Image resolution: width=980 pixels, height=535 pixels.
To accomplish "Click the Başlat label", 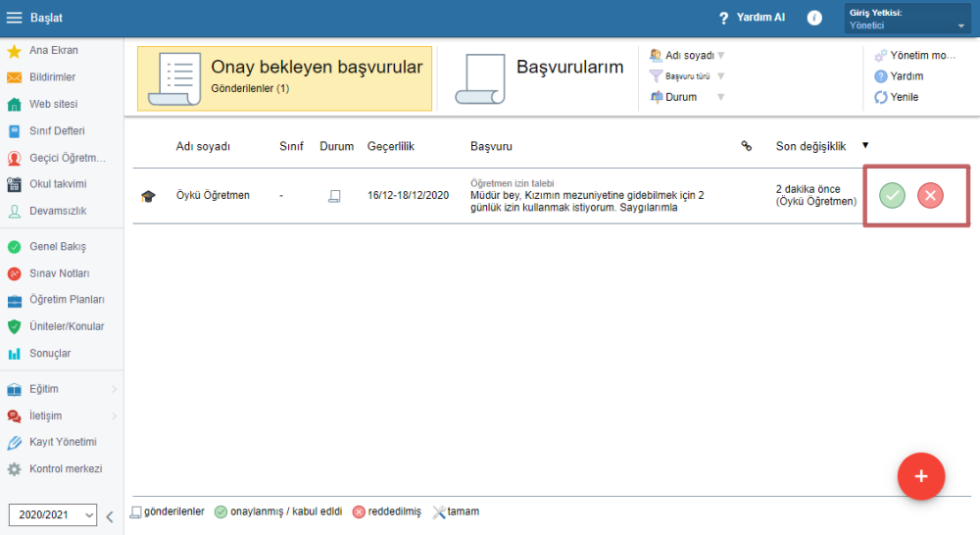I will tap(46, 18).
